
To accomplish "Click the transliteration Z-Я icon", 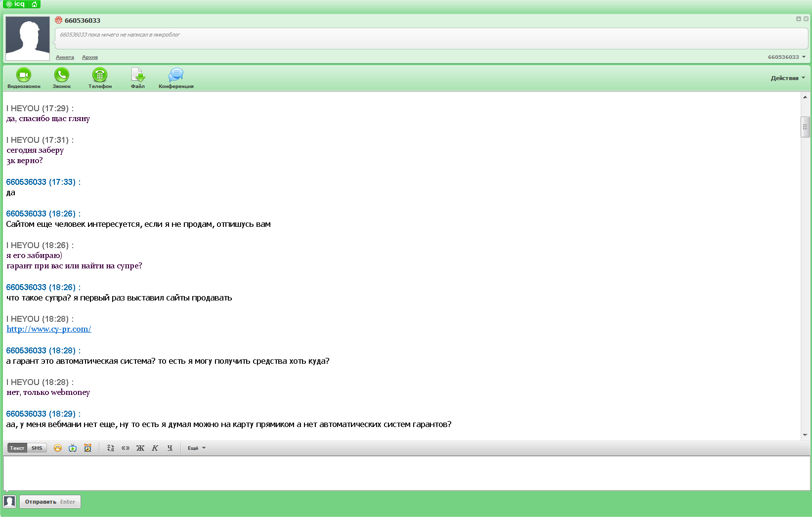I will pyautogui.click(x=111, y=448).
